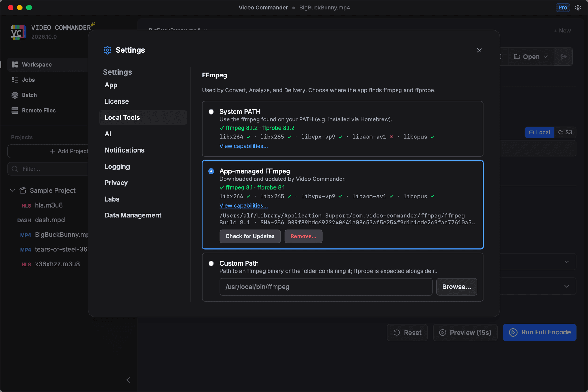
Task: Click the MP4 badge beside tears-of-steel
Action: point(25,250)
